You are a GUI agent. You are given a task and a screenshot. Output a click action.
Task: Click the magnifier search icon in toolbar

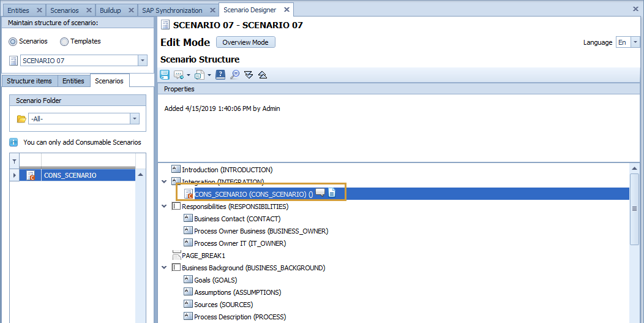tap(234, 75)
